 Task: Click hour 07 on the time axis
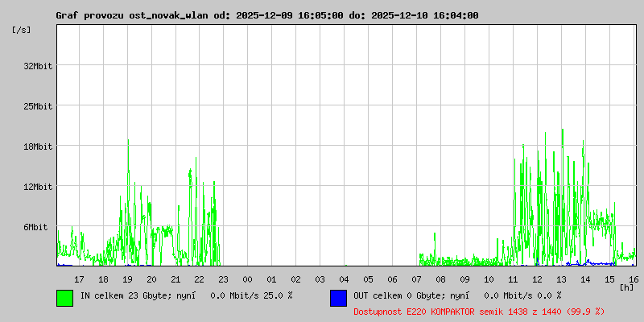[416, 279]
